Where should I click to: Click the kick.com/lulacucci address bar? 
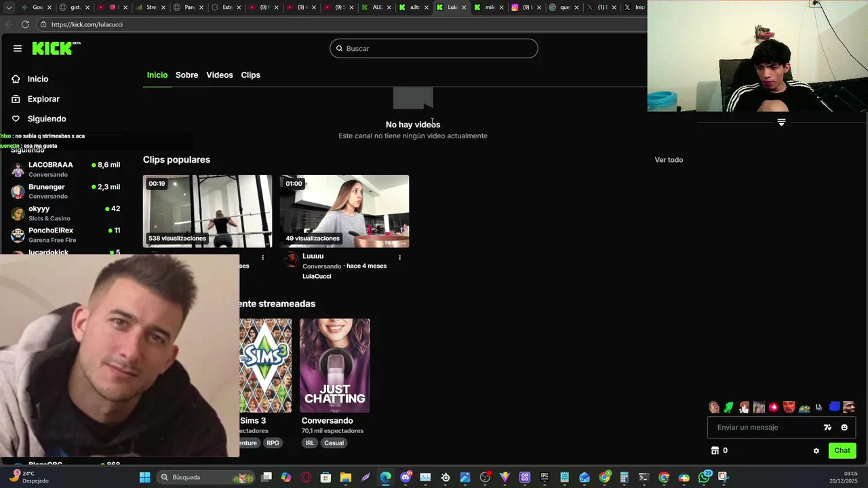(x=339, y=24)
